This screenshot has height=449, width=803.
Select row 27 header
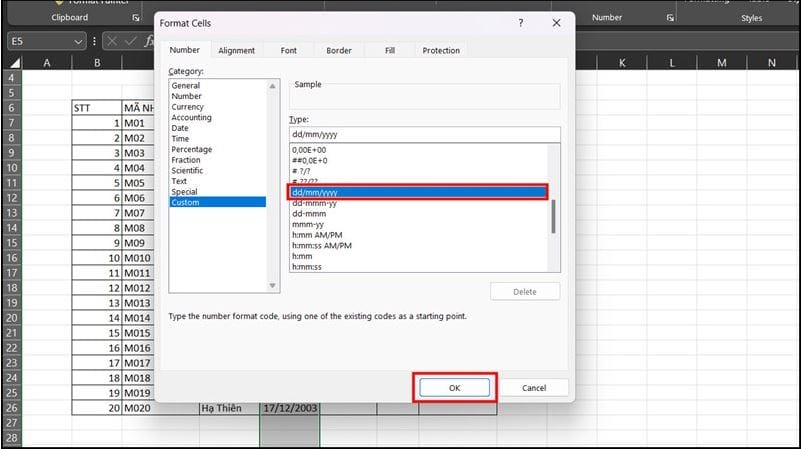click(x=12, y=423)
